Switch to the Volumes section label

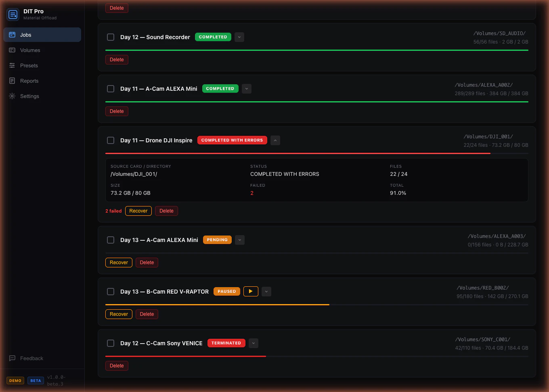pyautogui.click(x=30, y=50)
